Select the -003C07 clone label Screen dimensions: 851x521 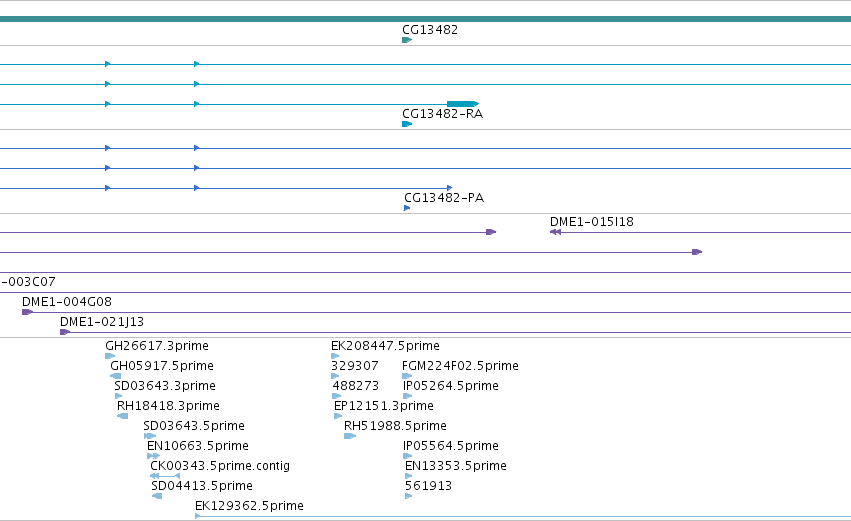28,282
